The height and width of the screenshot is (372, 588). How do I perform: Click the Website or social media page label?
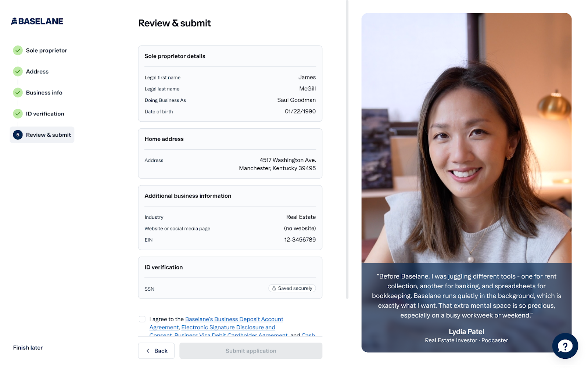(178, 229)
